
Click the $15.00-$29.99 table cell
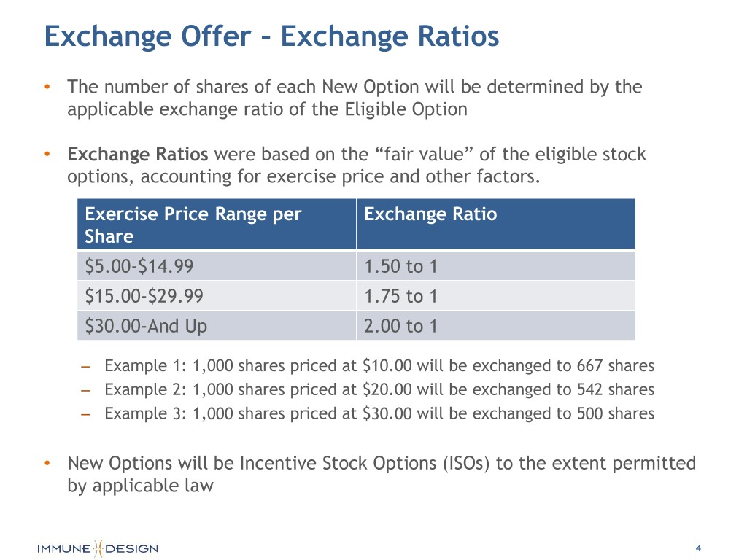144,296
